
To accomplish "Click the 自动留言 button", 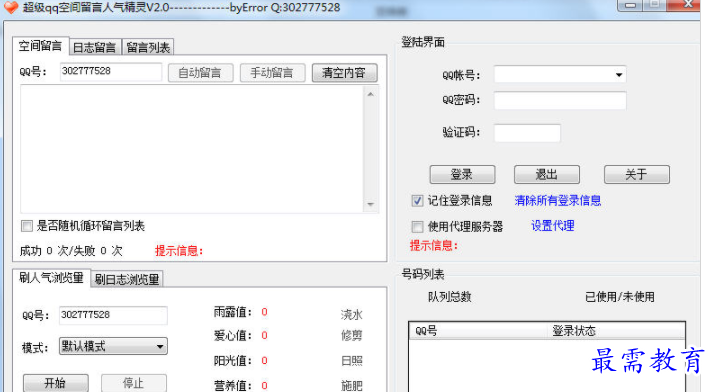I will click(200, 73).
